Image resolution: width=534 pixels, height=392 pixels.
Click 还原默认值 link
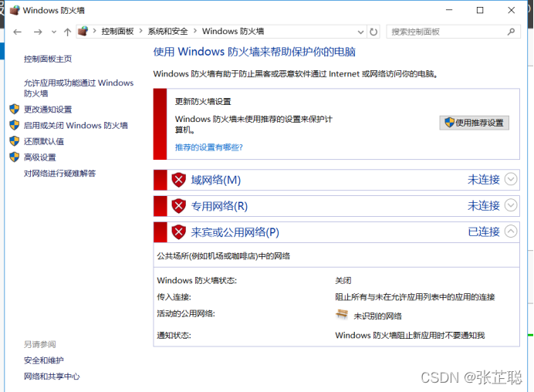44,141
